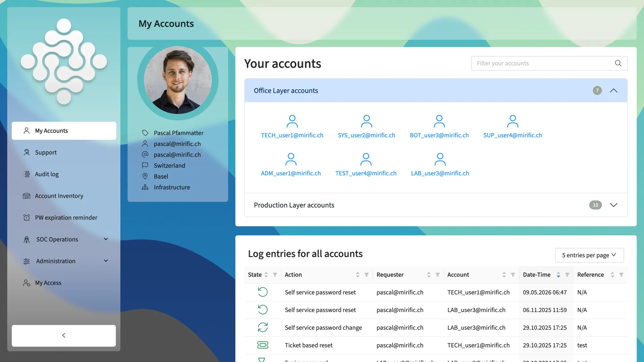Screen dimensions: 644x362
Task: Click the SUP_user4@mirific.ch account link
Action: coord(513,135)
